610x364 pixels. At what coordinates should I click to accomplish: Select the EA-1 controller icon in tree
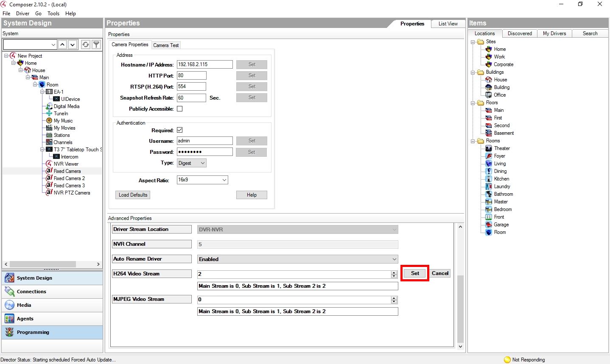(49, 92)
